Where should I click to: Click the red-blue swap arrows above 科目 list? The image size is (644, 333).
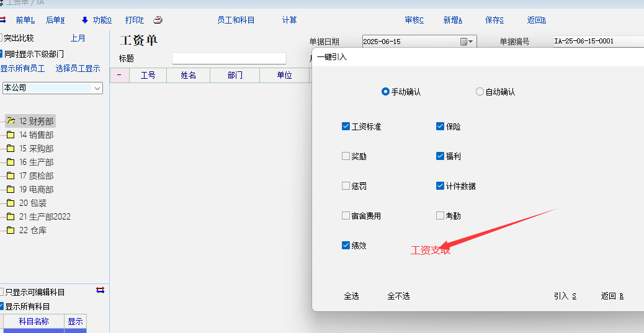coord(100,290)
